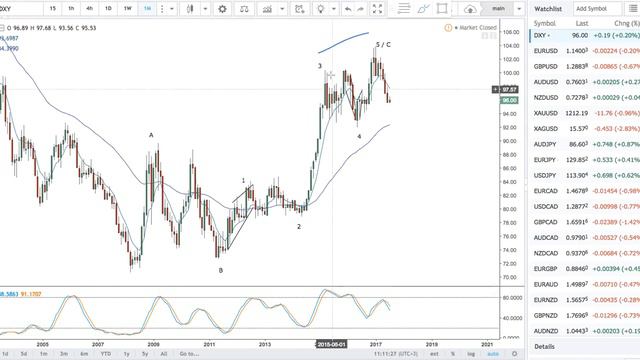
Task: Set chart range to 5d
Action: (24, 354)
